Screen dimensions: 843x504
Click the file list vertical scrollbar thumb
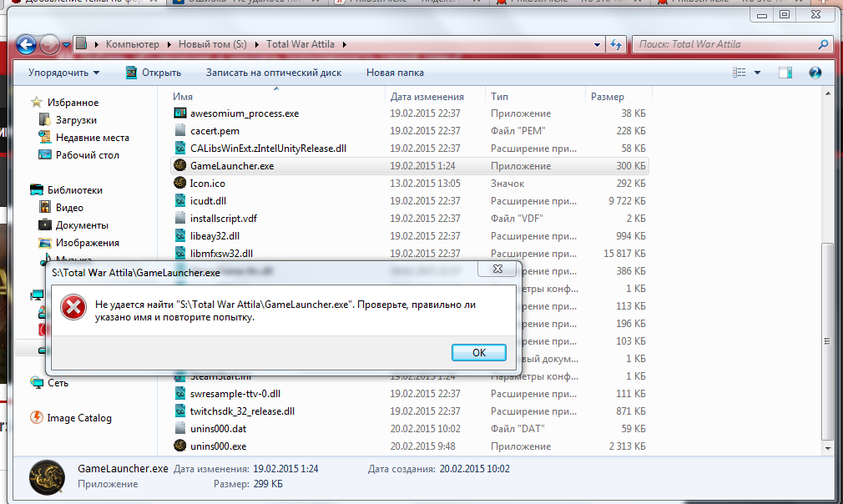[x=827, y=341]
